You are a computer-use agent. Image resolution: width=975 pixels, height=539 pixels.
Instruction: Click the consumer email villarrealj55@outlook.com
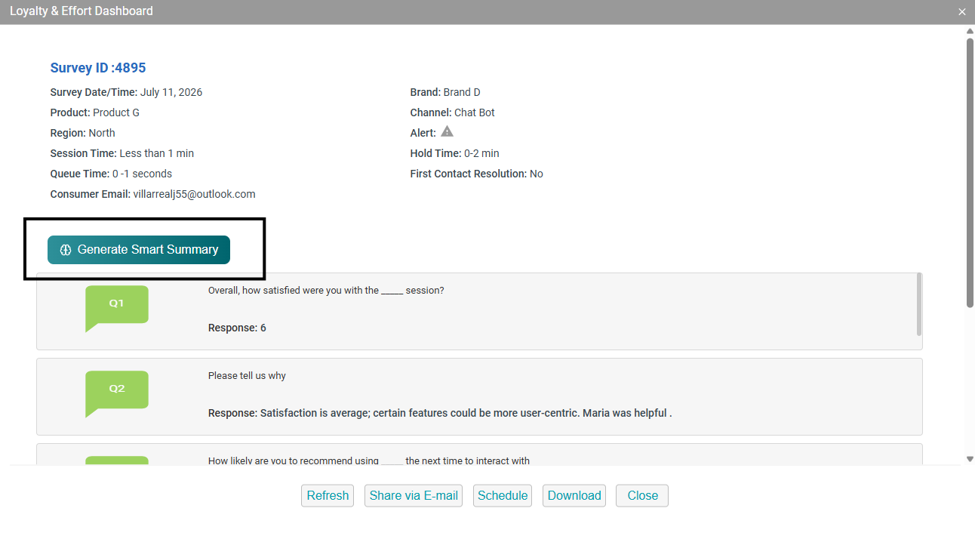[x=194, y=194]
